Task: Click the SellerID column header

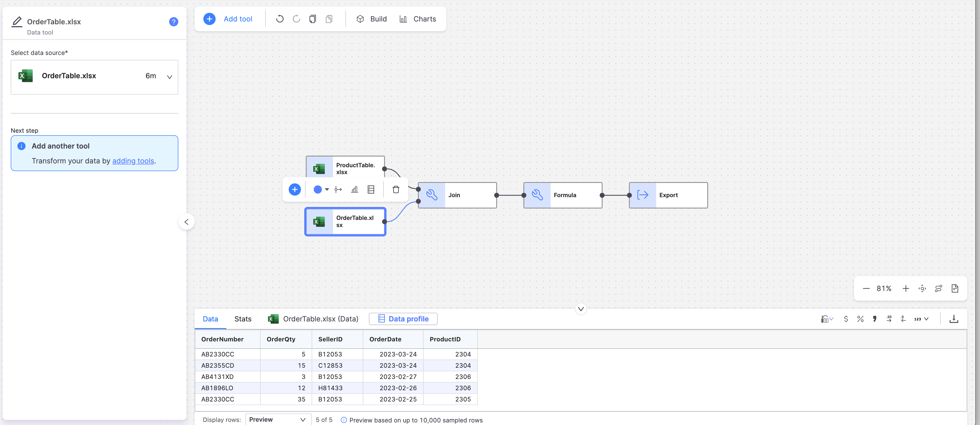Action: point(337,339)
